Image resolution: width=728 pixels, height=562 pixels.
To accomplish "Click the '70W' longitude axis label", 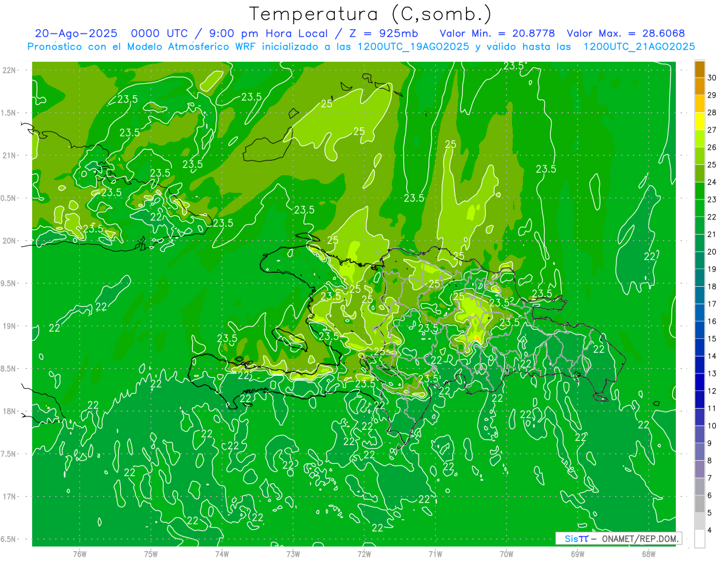I will tap(507, 554).
